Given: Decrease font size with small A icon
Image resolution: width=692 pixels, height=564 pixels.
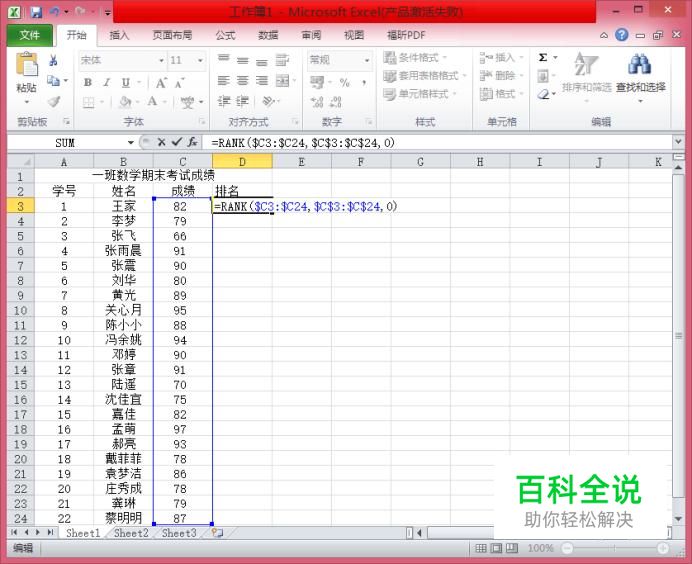Looking at the screenshot, I should pyautogui.click(x=179, y=83).
